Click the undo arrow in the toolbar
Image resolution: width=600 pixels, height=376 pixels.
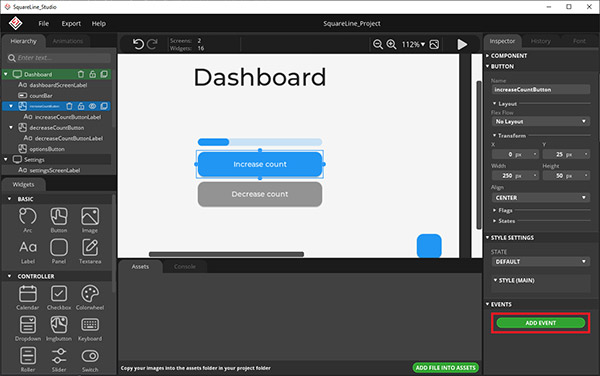coord(138,44)
